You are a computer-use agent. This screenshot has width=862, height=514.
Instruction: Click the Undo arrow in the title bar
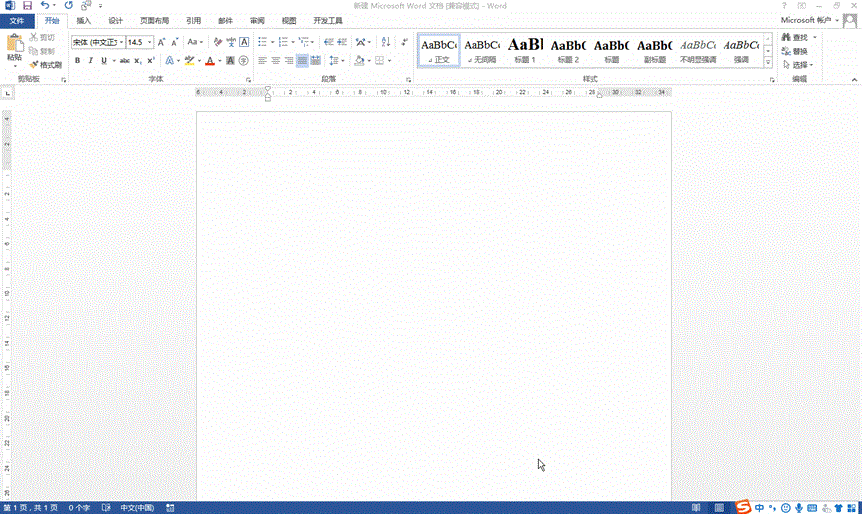(45, 6)
